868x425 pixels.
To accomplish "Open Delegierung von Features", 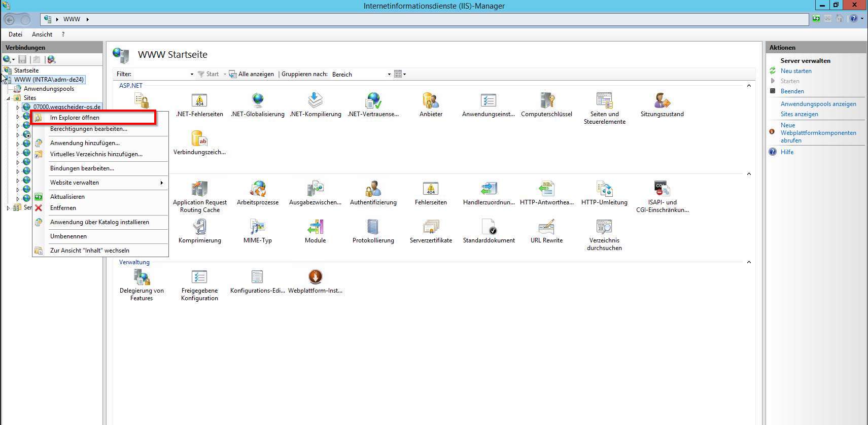I will pos(142,285).
